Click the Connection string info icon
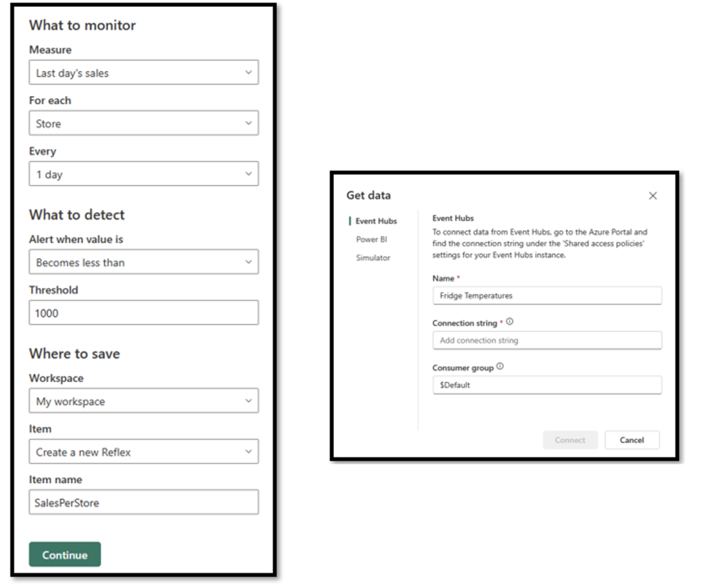 coord(510,322)
